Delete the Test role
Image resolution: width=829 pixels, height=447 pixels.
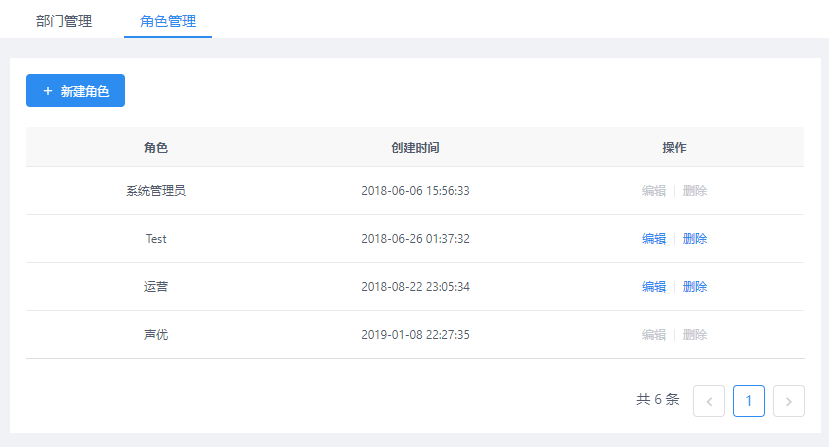pyautogui.click(x=695, y=239)
